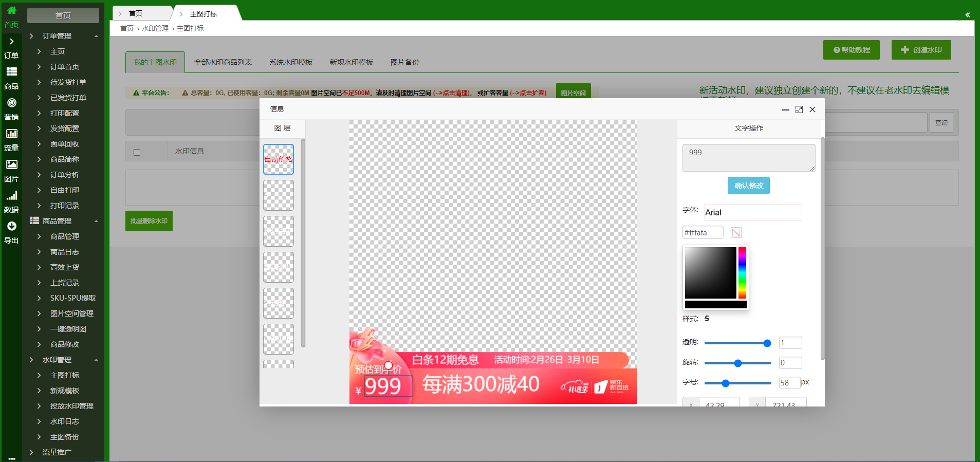Image resolution: width=980 pixels, height=462 pixels.
Task: Click the 图片 picture icon
Action: point(11,164)
